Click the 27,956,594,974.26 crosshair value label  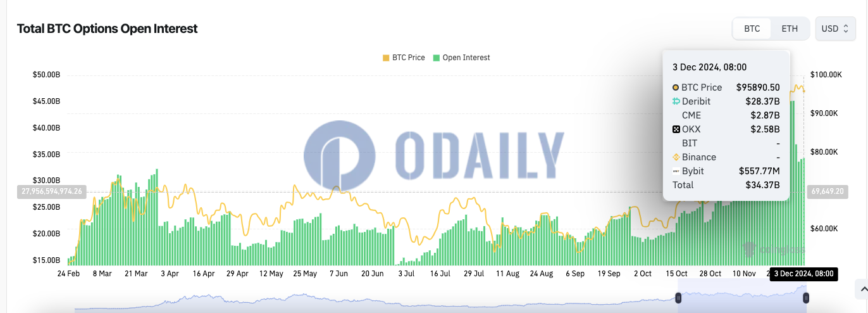click(x=51, y=191)
